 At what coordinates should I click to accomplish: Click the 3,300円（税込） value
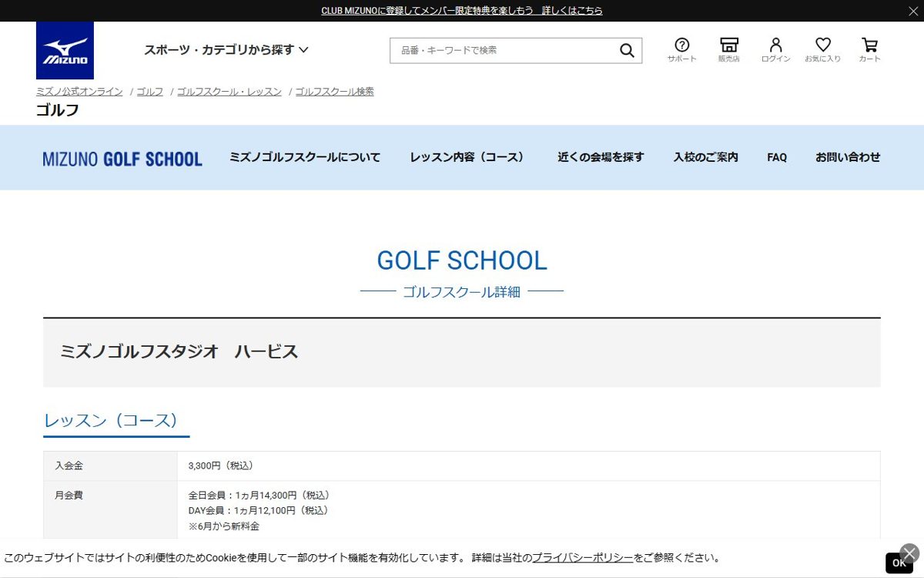pos(221,466)
